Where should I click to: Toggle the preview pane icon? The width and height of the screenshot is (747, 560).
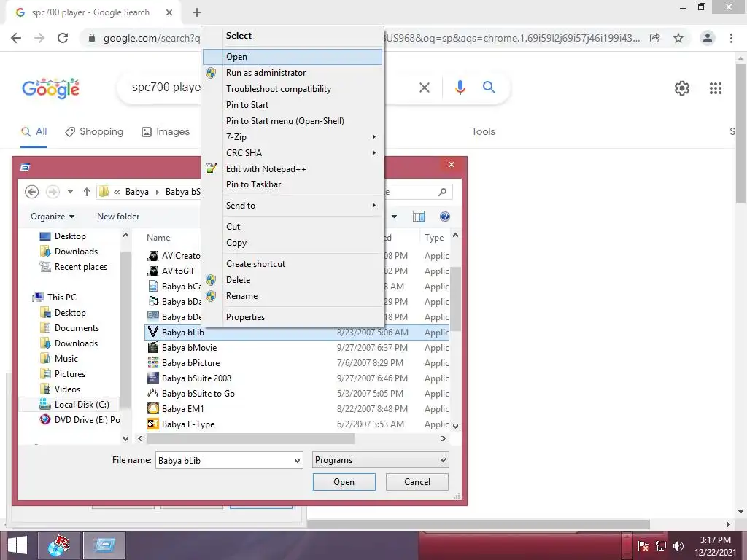(419, 217)
